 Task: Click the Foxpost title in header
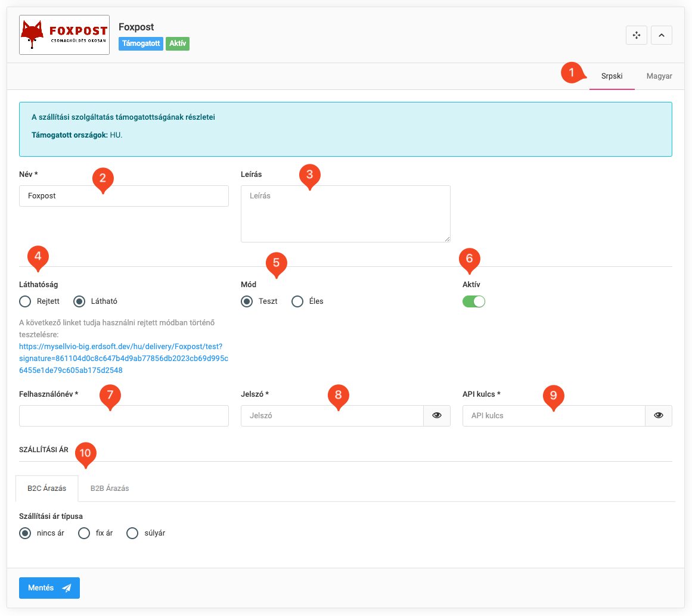[136, 27]
